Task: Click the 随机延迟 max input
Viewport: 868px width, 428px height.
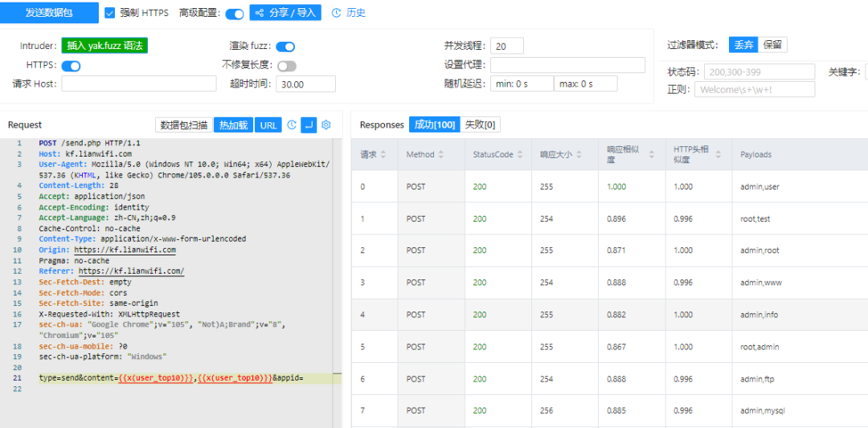Action: click(586, 84)
